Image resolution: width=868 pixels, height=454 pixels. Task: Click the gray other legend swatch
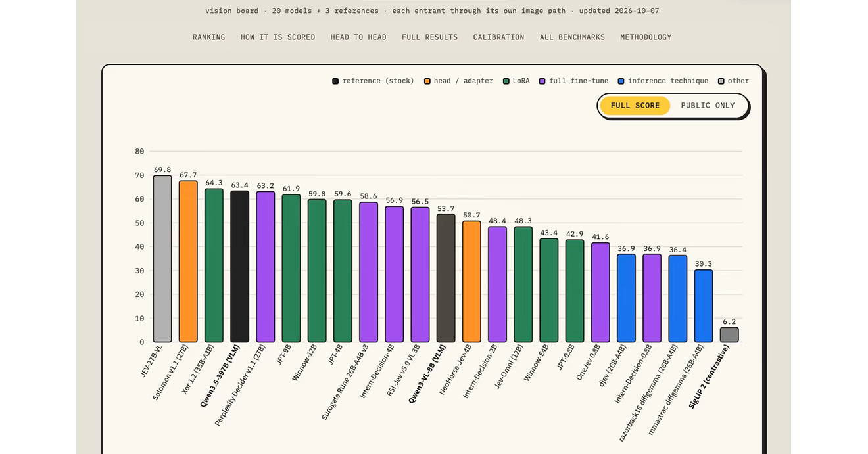[721, 81]
